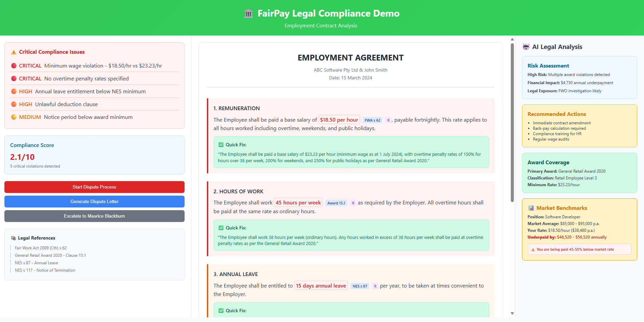Select the highlighted 45 hours per week term
Viewport: 644px width, 322px height.
pos(298,202)
